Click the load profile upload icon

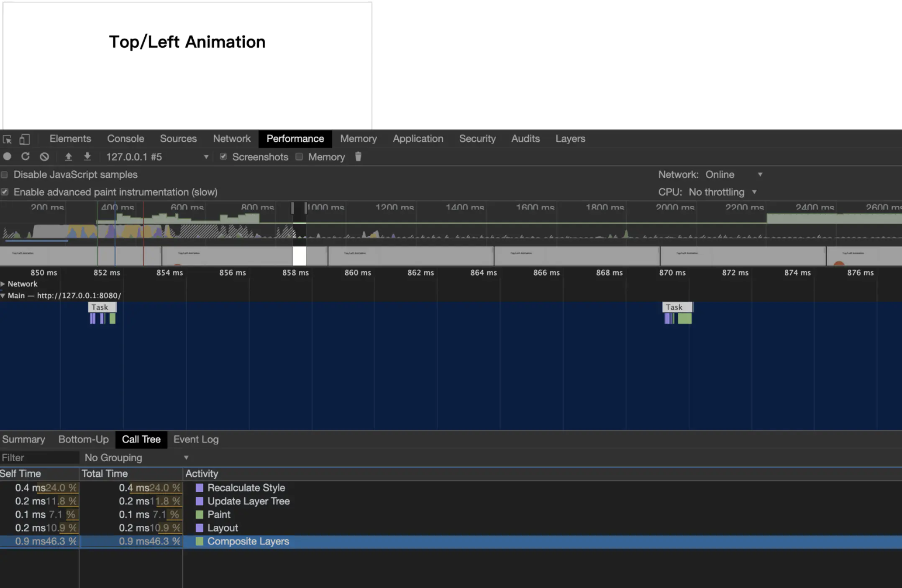pyautogui.click(x=68, y=157)
